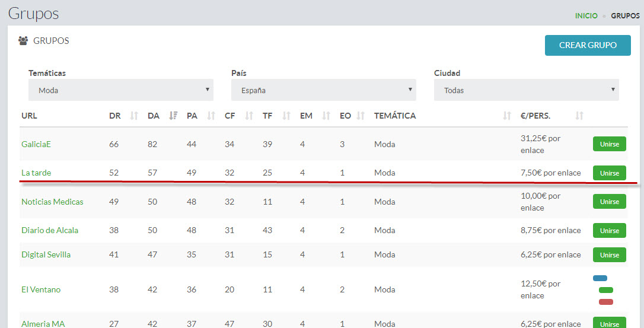Sort by PA column arrows
644x328 pixels.
click(x=211, y=116)
